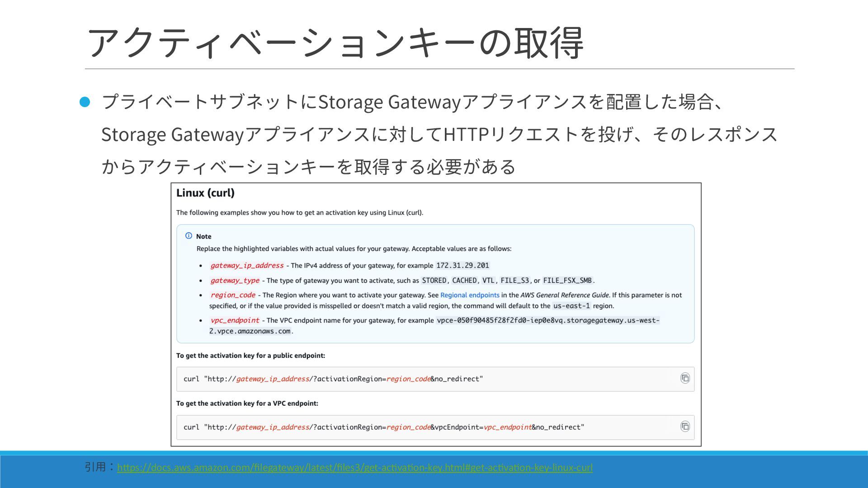Viewport: 868px width, 488px height.
Task: Click gateway_type variable in Note list
Action: coord(235,280)
